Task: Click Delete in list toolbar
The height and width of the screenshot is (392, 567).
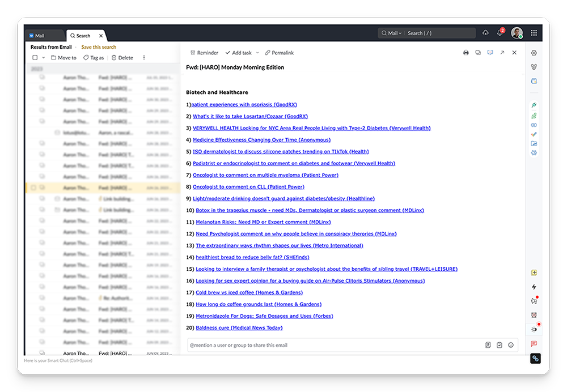Action: coord(122,57)
